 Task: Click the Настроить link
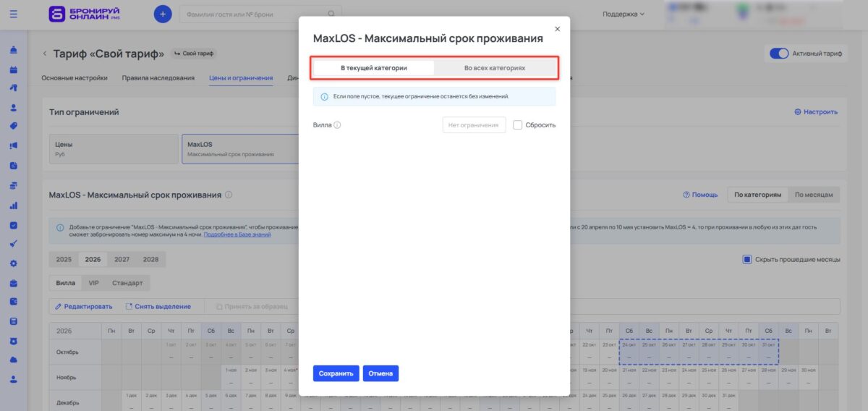tap(816, 112)
